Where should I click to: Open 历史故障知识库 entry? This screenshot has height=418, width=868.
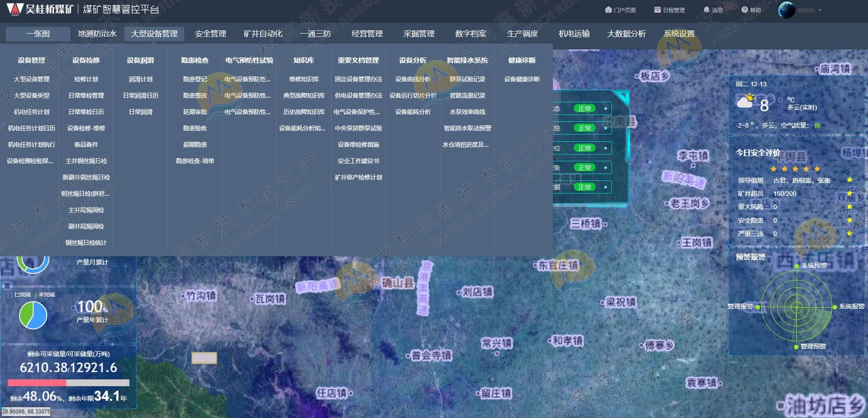click(304, 112)
